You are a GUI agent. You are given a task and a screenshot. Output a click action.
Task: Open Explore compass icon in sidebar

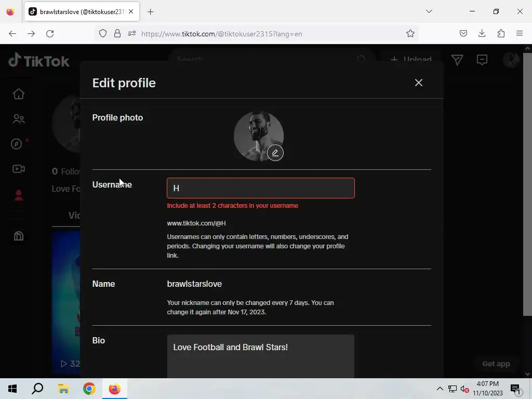point(16,144)
